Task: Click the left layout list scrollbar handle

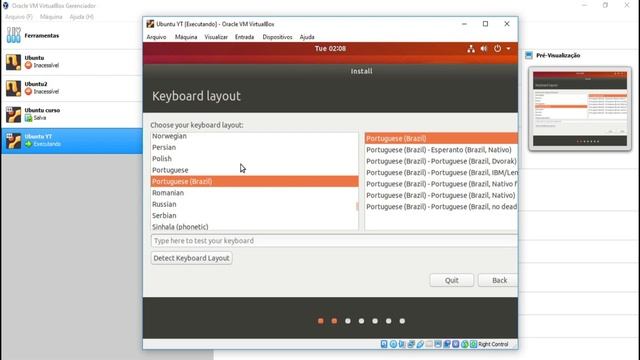Action: [357, 207]
